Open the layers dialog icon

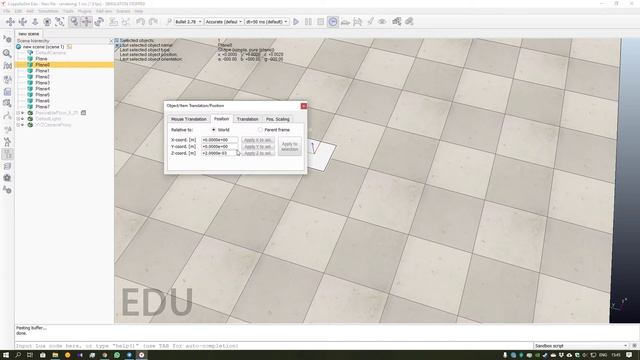pyautogui.click(x=7, y=167)
